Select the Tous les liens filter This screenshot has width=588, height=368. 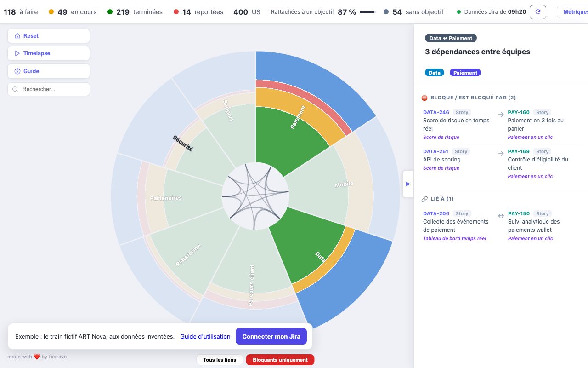[220, 360]
